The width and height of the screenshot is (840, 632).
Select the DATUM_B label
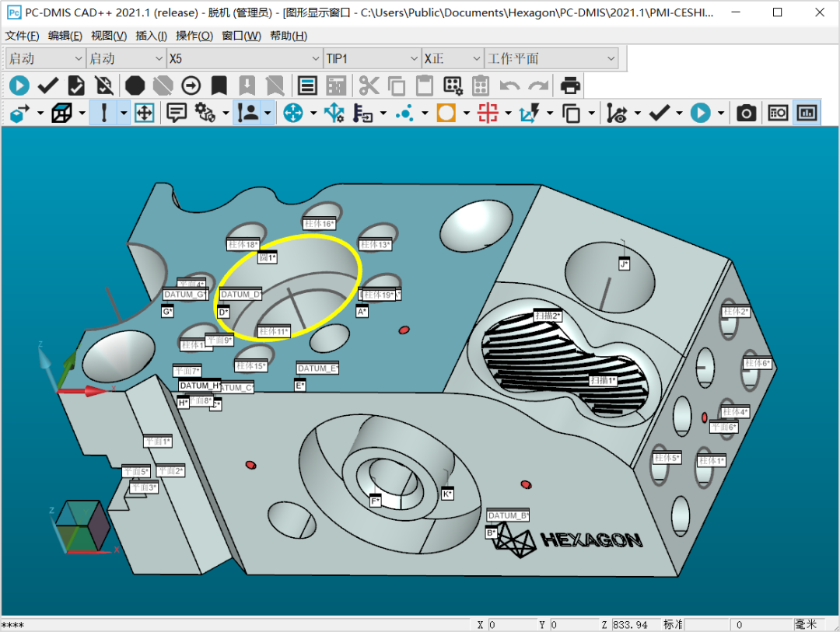tap(508, 515)
